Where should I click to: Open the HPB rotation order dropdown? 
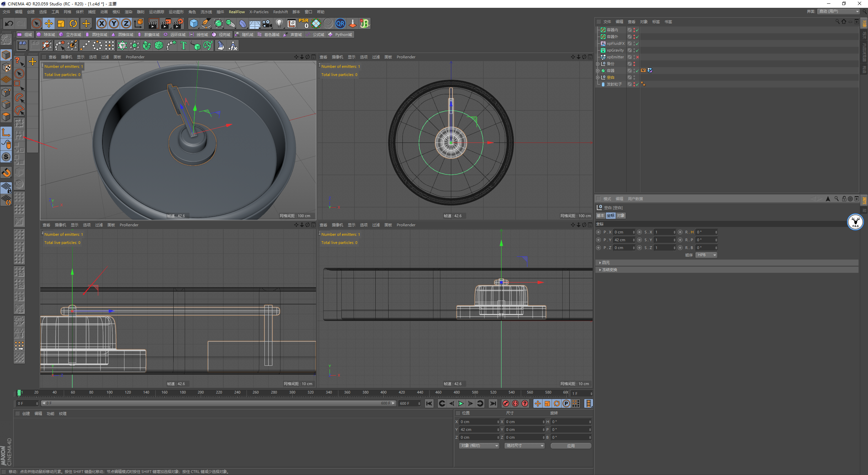(707, 255)
